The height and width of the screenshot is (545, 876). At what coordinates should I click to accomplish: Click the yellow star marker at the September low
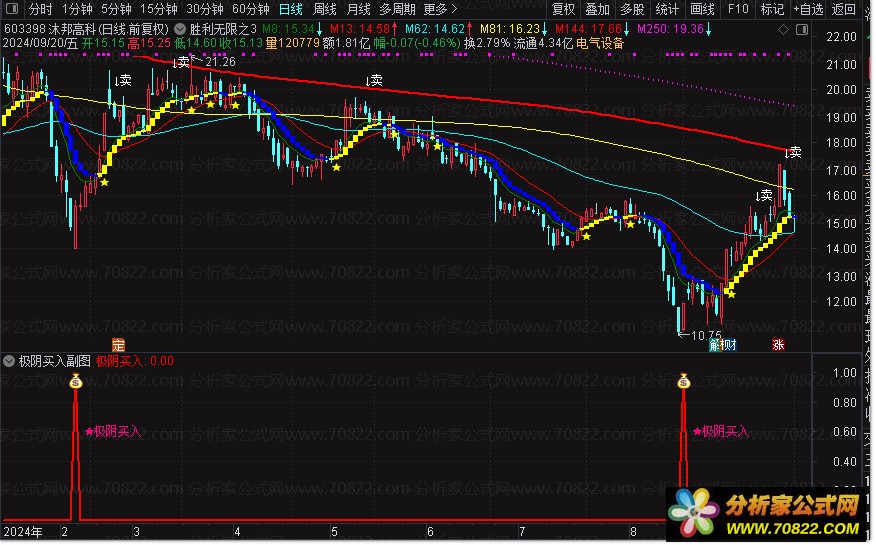point(731,294)
